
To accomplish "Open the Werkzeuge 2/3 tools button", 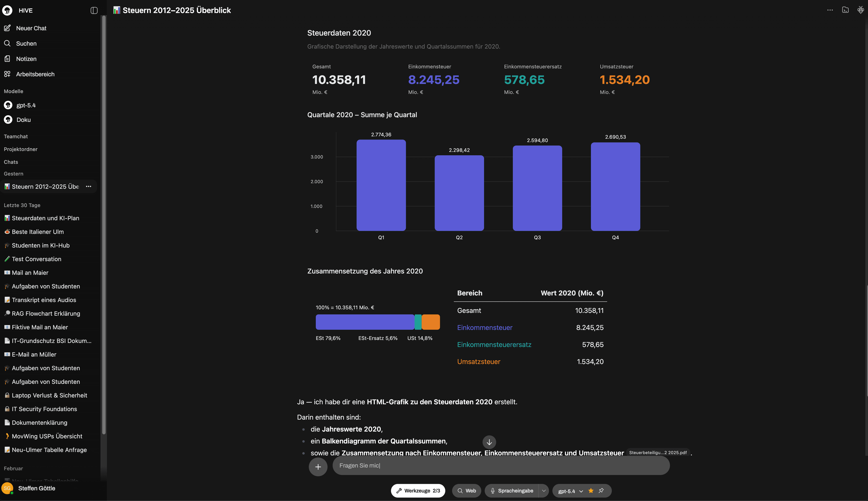I will (x=418, y=491).
